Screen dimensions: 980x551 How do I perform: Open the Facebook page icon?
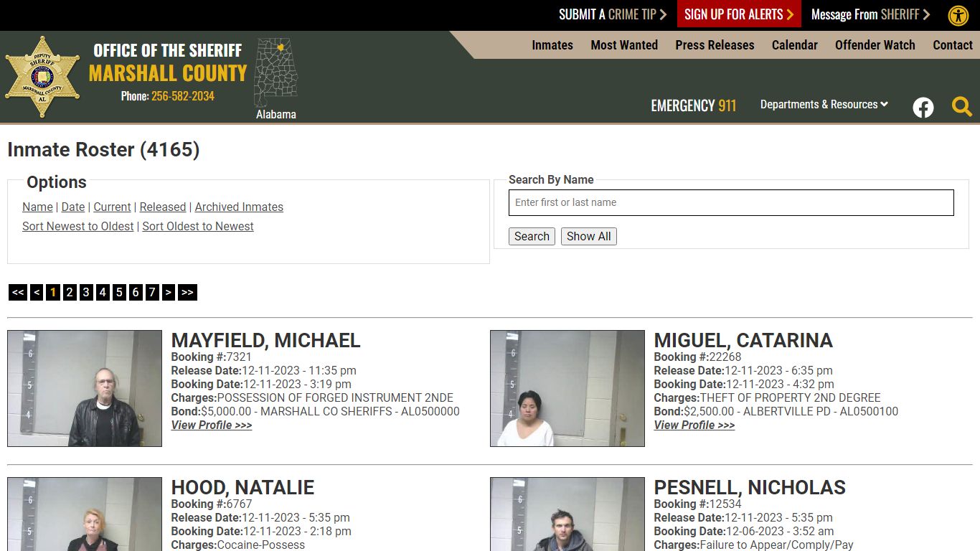click(923, 108)
